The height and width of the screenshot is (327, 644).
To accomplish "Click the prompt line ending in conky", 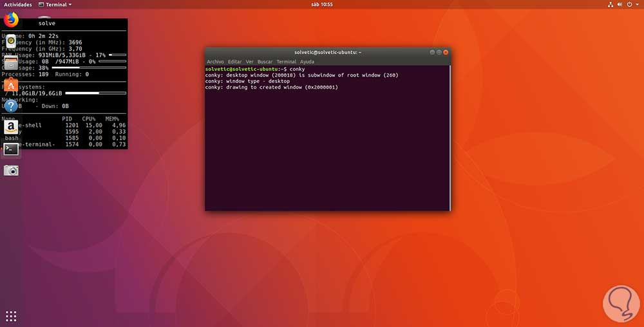I will coord(255,69).
